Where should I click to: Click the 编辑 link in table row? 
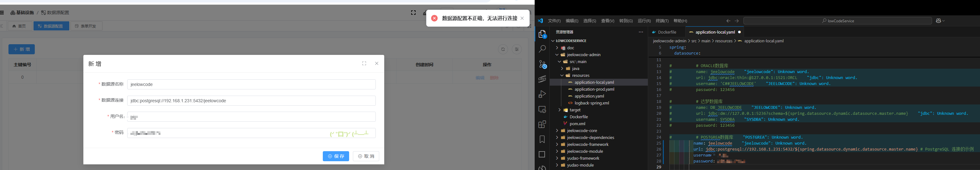[480, 78]
